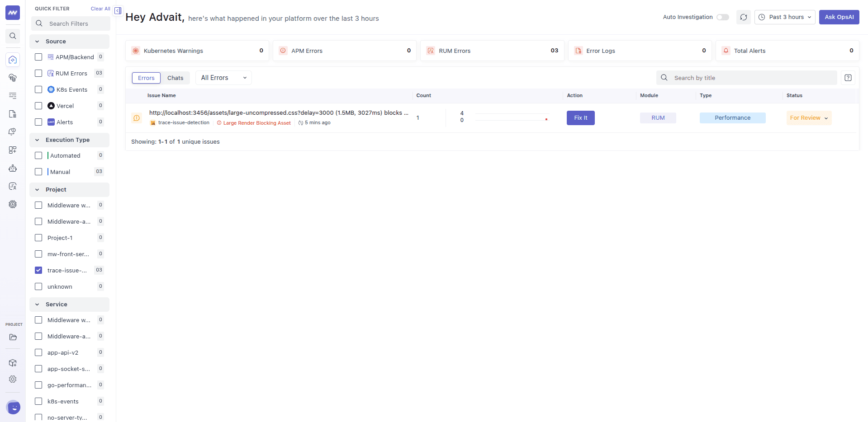Click the refresh icon beside Past 3 hours
The image size is (868, 422).
pos(743,17)
